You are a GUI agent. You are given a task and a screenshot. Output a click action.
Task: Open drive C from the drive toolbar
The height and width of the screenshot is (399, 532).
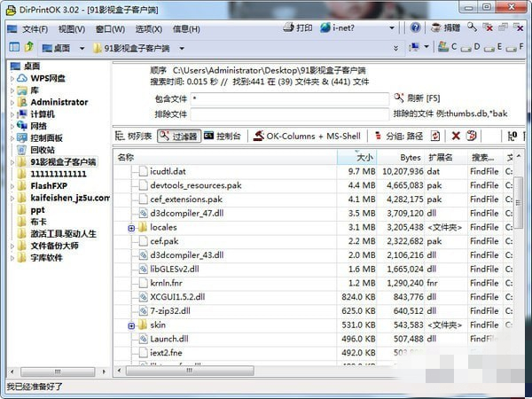pos(447,47)
